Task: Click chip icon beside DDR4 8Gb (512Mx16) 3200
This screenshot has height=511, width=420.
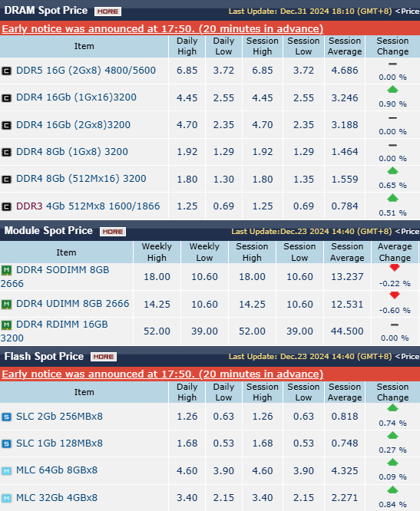Action: (6, 180)
